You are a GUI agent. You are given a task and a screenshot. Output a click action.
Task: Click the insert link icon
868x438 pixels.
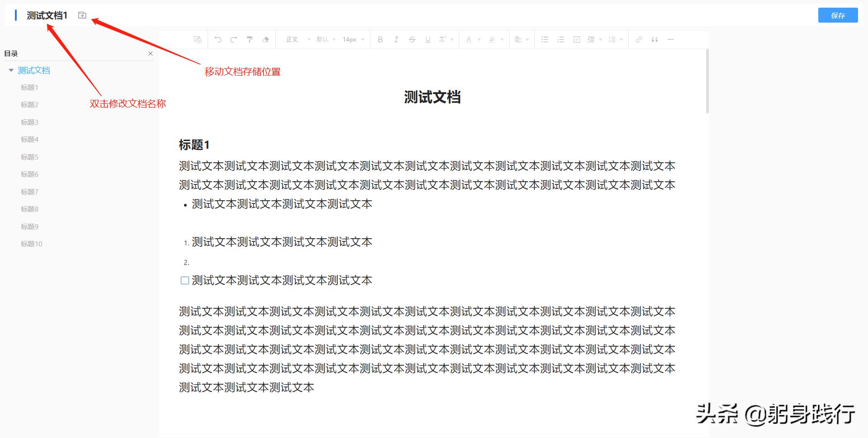pos(639,39)
